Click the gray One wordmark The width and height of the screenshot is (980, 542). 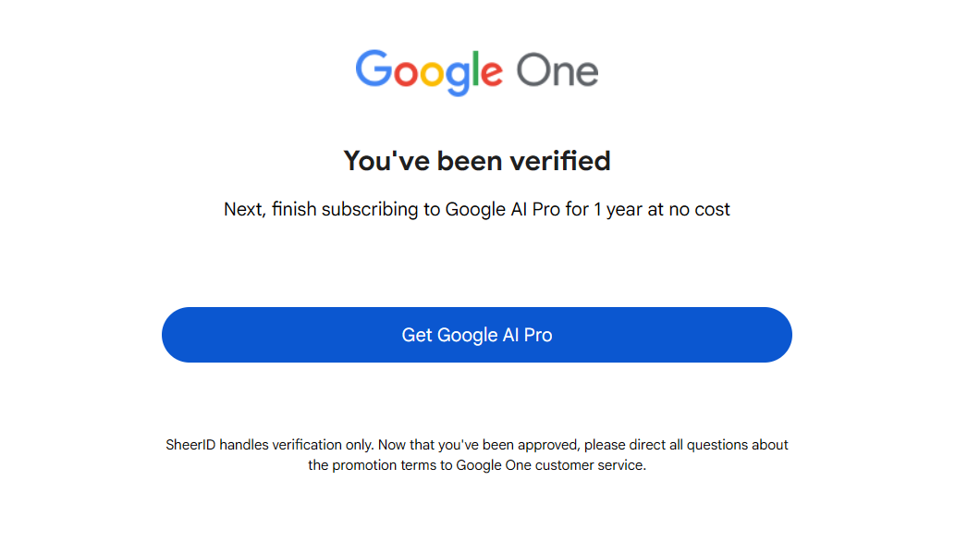tap(557, 70)
